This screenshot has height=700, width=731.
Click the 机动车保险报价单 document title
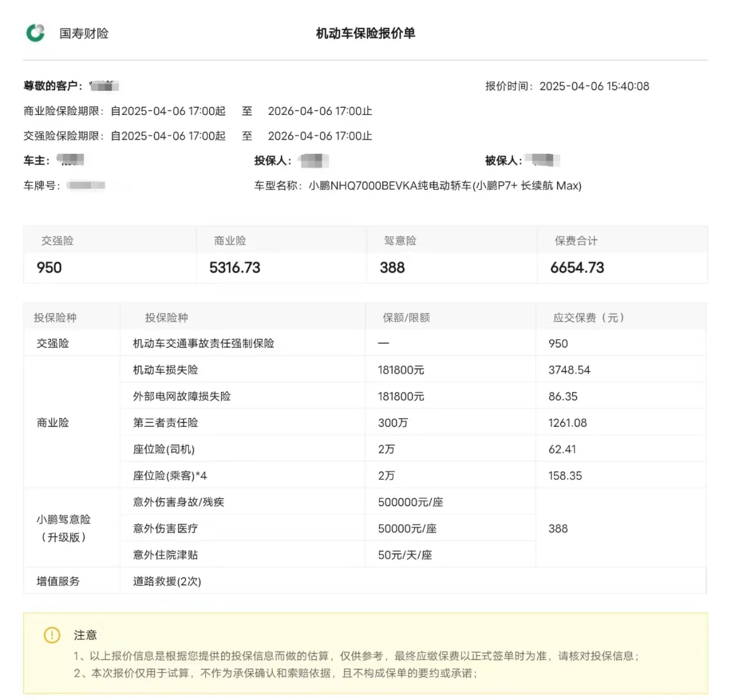point(365,34)
